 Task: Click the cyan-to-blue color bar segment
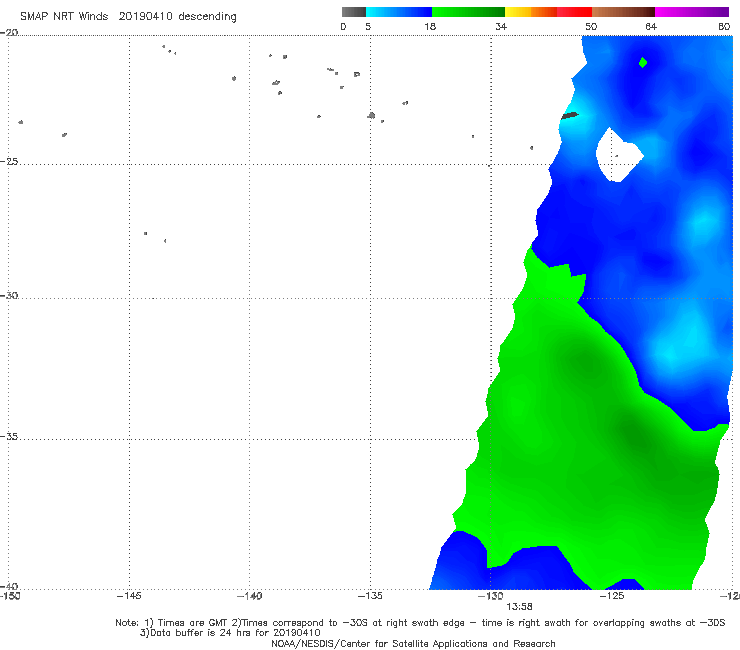[399, 12]
